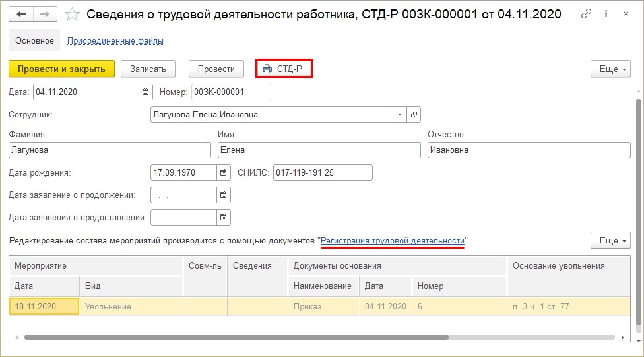Click vertical scrollbar down arrow

point(638,341)
